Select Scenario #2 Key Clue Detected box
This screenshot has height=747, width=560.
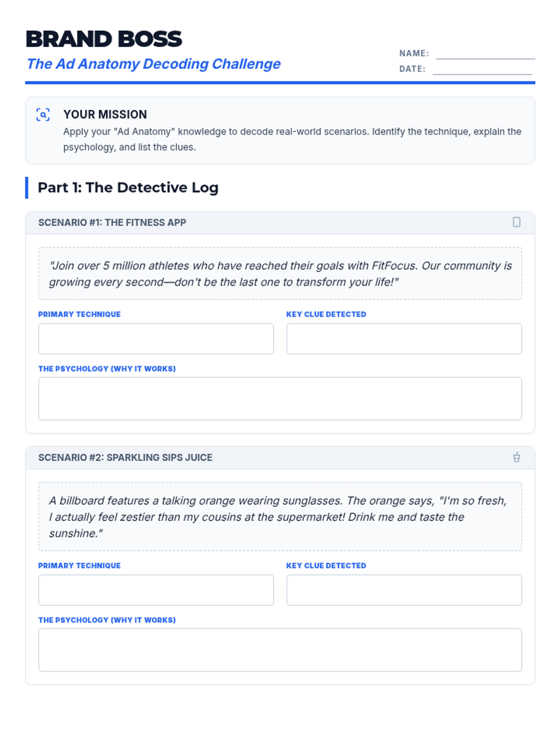click(x=404, y=590)
